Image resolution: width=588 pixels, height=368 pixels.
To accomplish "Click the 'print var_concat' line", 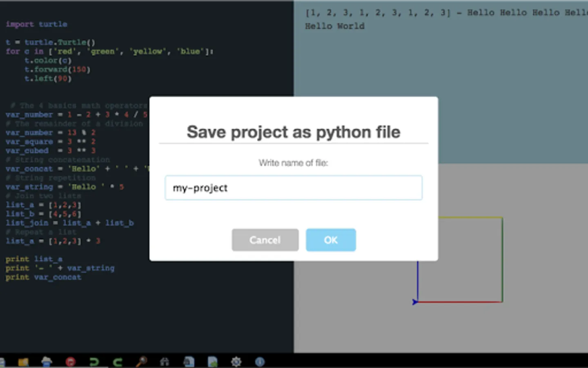I will pyautogui.click(x=44, y=277).
